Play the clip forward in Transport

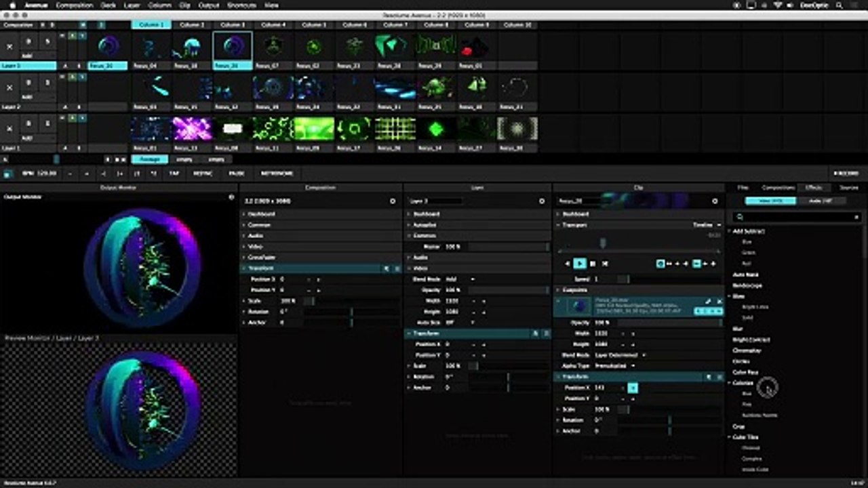tap(580, 263)
